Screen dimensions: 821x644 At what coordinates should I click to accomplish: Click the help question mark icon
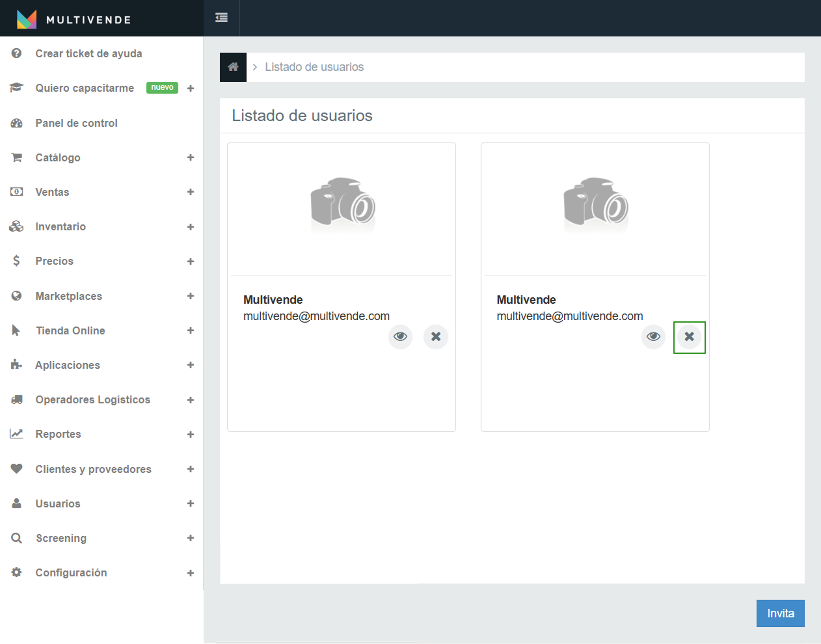17,53
